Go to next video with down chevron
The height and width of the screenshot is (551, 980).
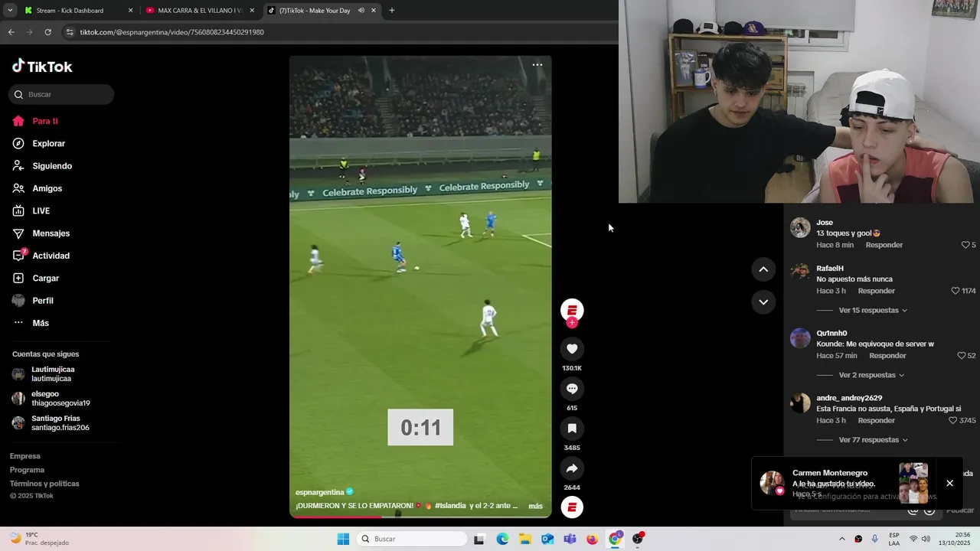coord(763,302)
